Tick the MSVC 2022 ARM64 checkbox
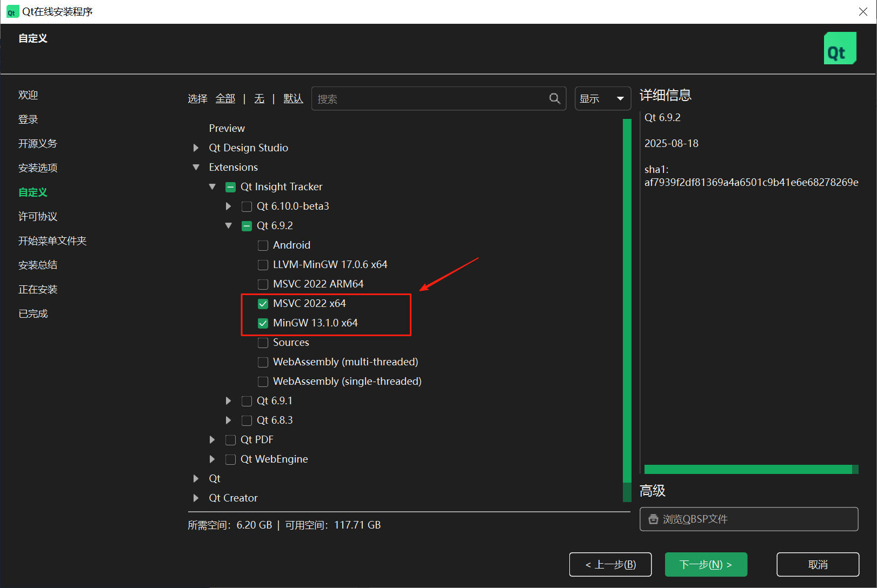877x588 pixels. pos(263,284)
